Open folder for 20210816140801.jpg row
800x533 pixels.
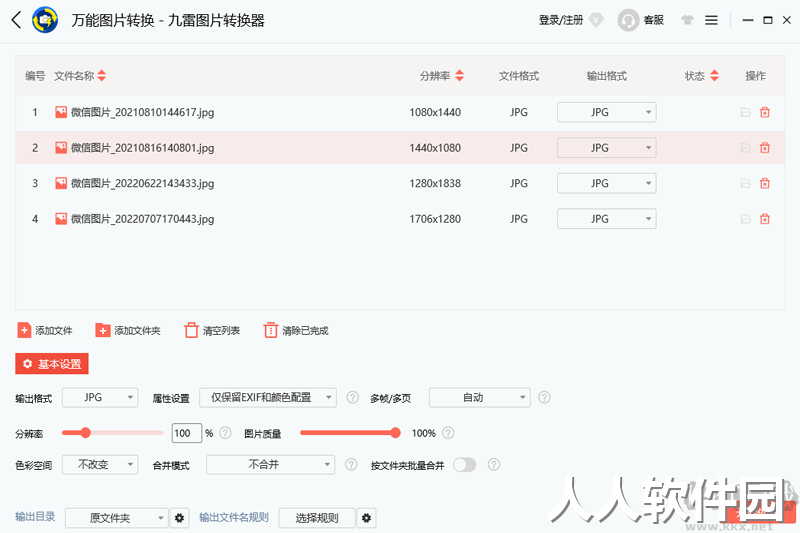click(x=745, y=148)
